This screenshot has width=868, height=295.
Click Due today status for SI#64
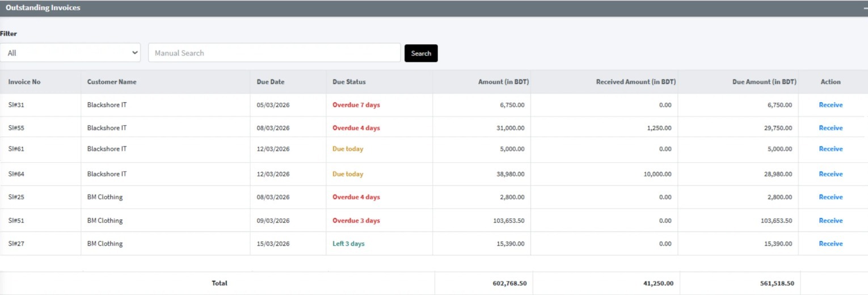tap(348, 174)
